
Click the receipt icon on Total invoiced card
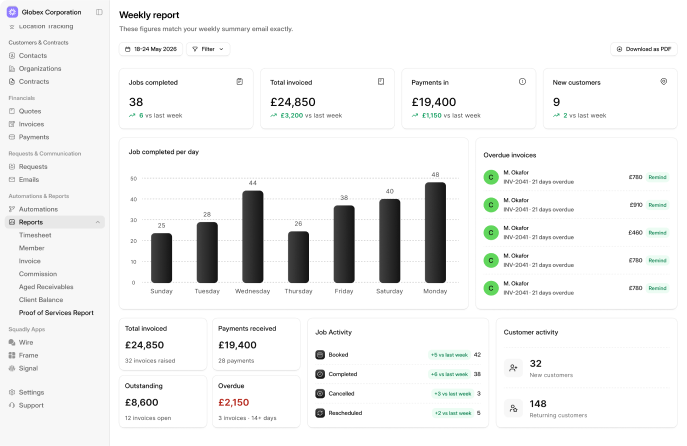tap(381, 81)
